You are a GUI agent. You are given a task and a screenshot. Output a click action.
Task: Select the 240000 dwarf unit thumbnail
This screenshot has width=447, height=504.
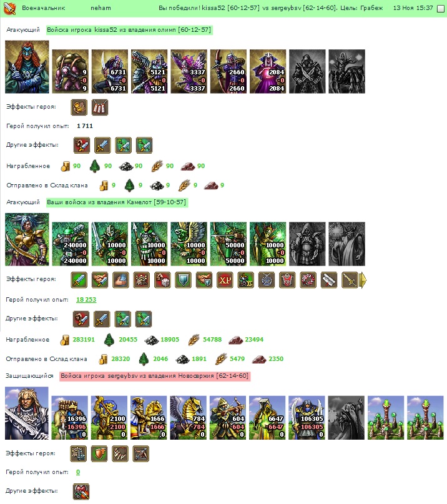(x=71, y=244)
